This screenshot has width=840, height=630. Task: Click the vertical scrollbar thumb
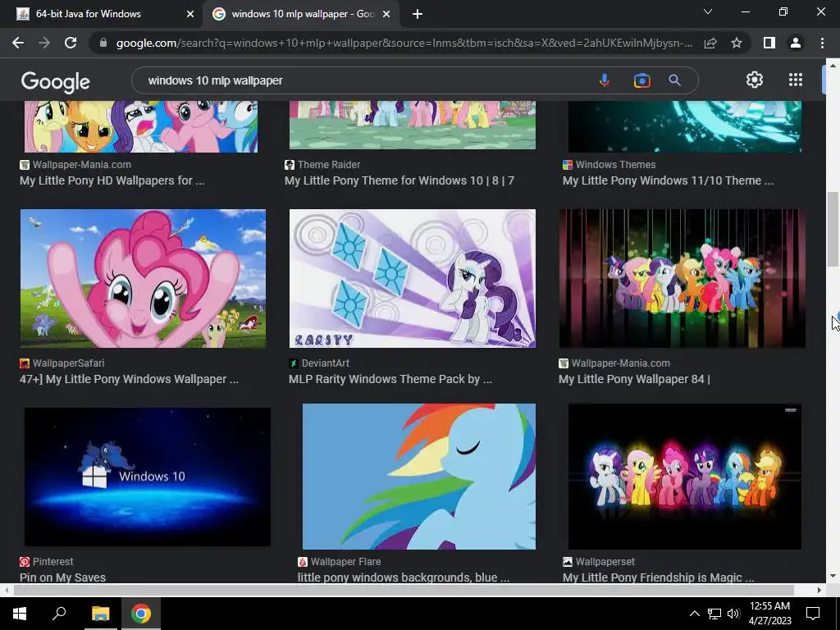point(833,229)
